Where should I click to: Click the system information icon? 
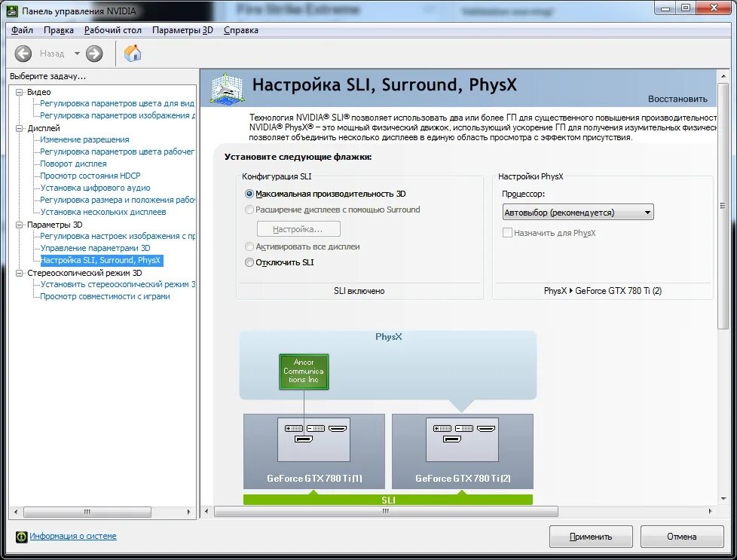click(22, 537)
